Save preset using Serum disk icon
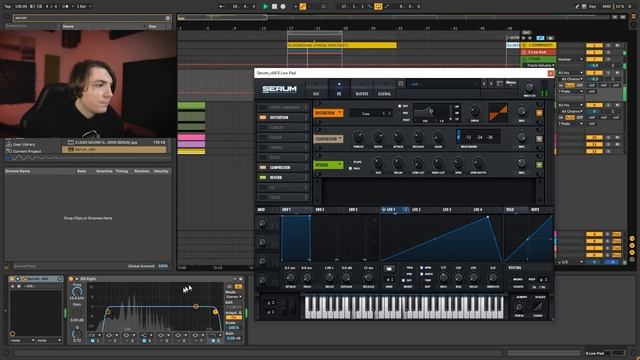 click(x=401, y=84)
